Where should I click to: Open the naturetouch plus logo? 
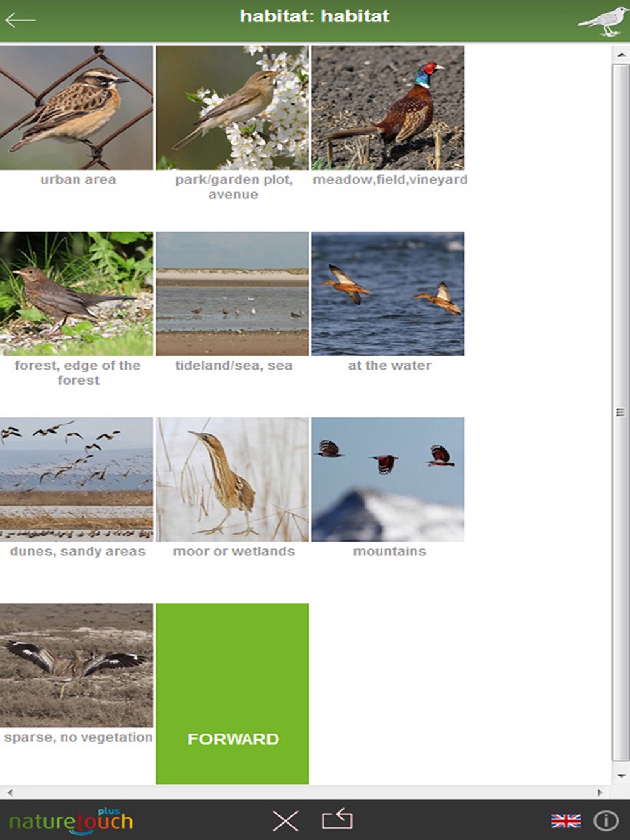pos(71,820)
